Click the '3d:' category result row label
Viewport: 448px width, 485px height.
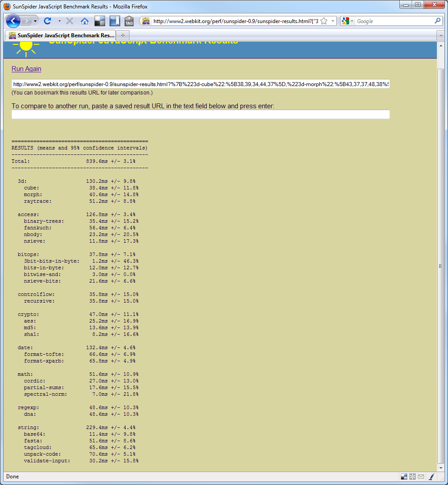(x=22, y=181)
